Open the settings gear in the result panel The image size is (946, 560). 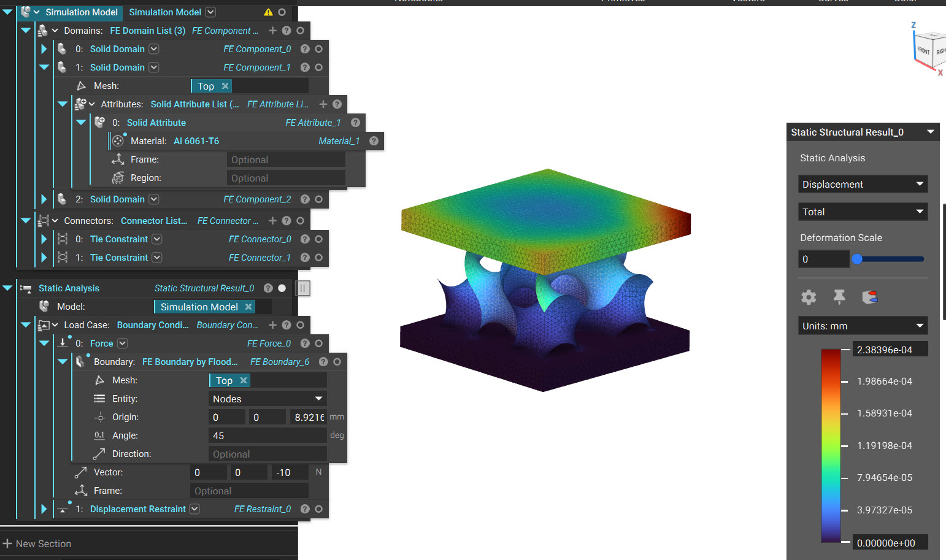[808, 297]
